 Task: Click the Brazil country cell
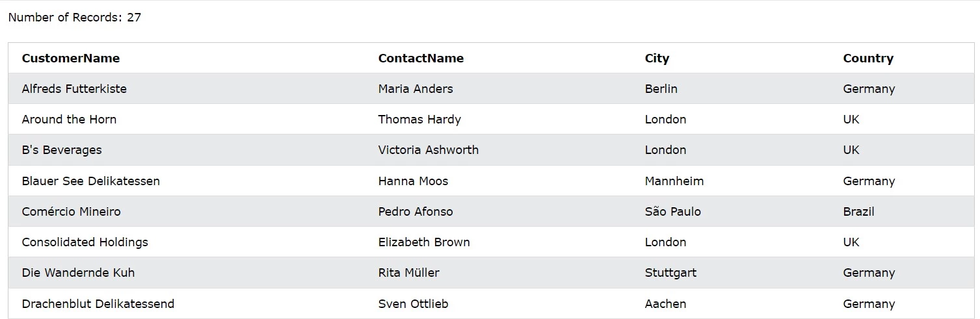(858, 212)
